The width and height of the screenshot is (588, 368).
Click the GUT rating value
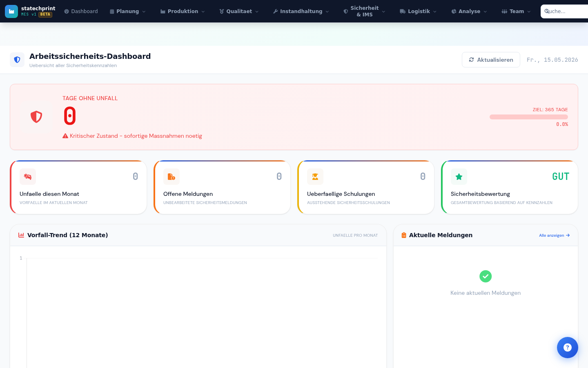pos(561,177)
